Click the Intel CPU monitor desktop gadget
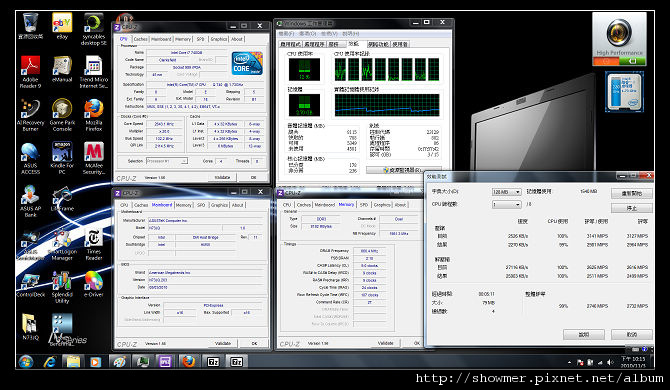670x390 pixels. pos(624,92)
